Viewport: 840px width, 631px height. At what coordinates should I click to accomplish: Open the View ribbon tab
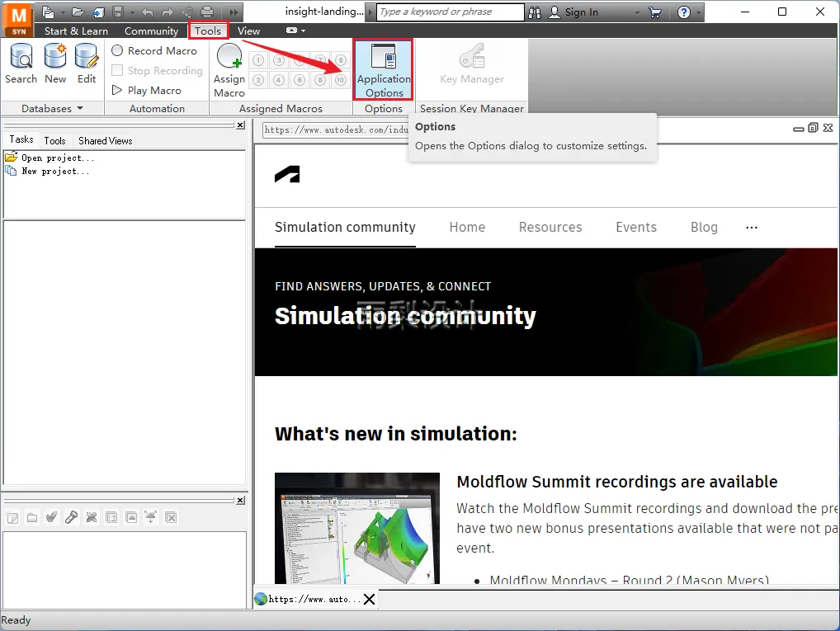pos(248,31)
